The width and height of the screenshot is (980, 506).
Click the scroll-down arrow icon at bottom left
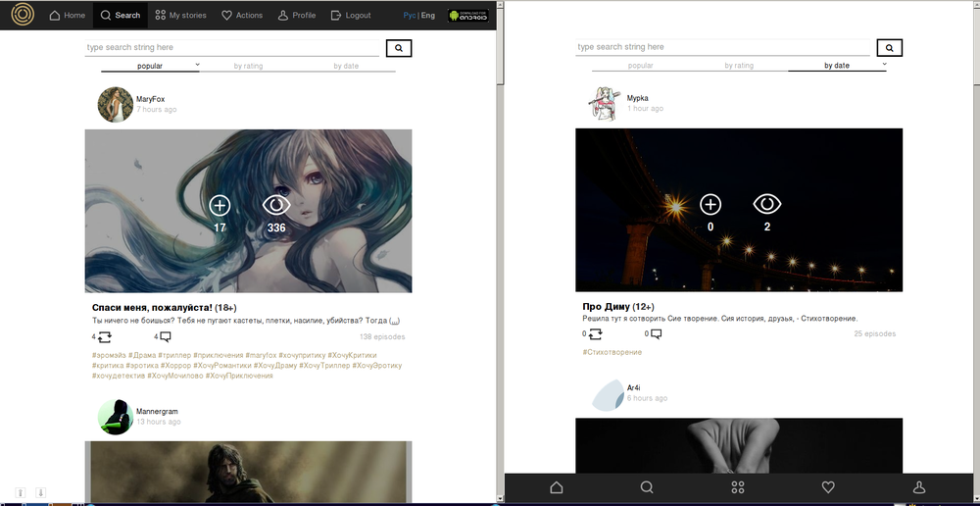click(x=40, y=493)
